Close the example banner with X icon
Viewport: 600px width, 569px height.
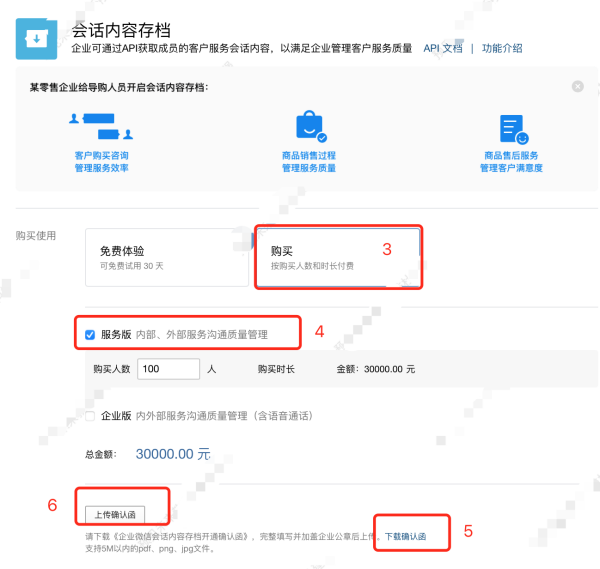(x=578, y=87)
